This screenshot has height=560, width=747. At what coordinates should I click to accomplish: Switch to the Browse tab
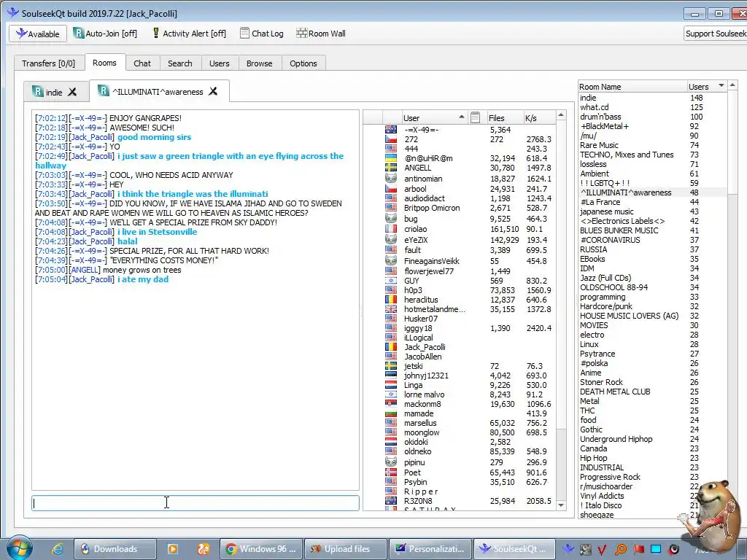coord(259,63)
